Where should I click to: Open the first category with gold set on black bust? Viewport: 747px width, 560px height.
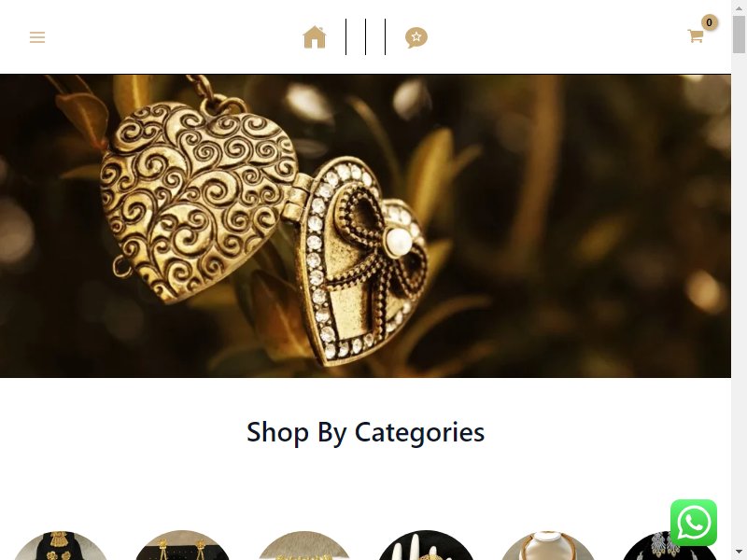point(60,546)
